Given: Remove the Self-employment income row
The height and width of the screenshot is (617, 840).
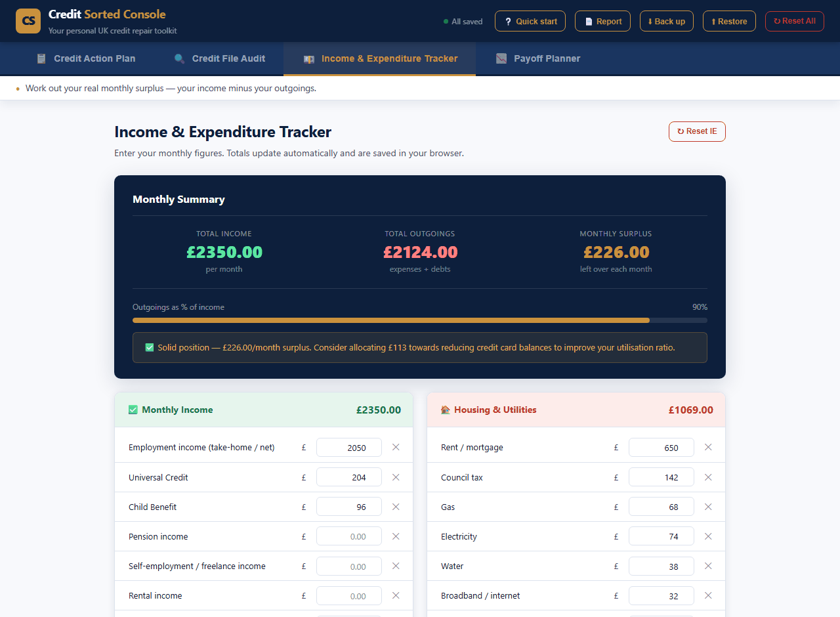Looking at the screenshot, I should [x=396, y=566].
